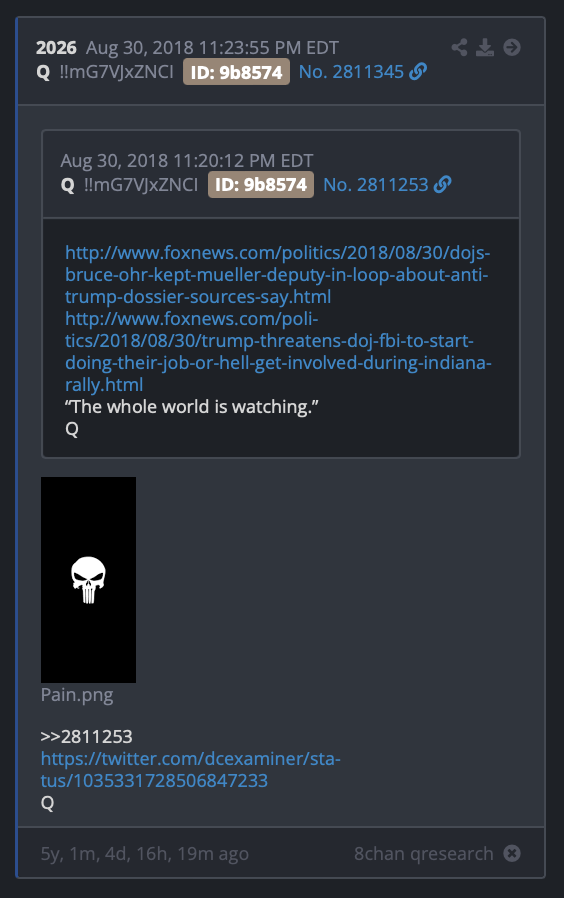Click the ID: 9b8574 badge in quoted post
Image resolution: width=564 pixels, height=898 pixels.
(261, 184)
